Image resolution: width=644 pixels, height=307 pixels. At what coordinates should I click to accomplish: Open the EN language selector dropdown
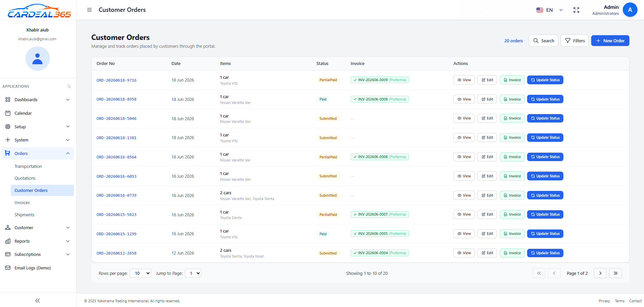[x=549, y=10]
